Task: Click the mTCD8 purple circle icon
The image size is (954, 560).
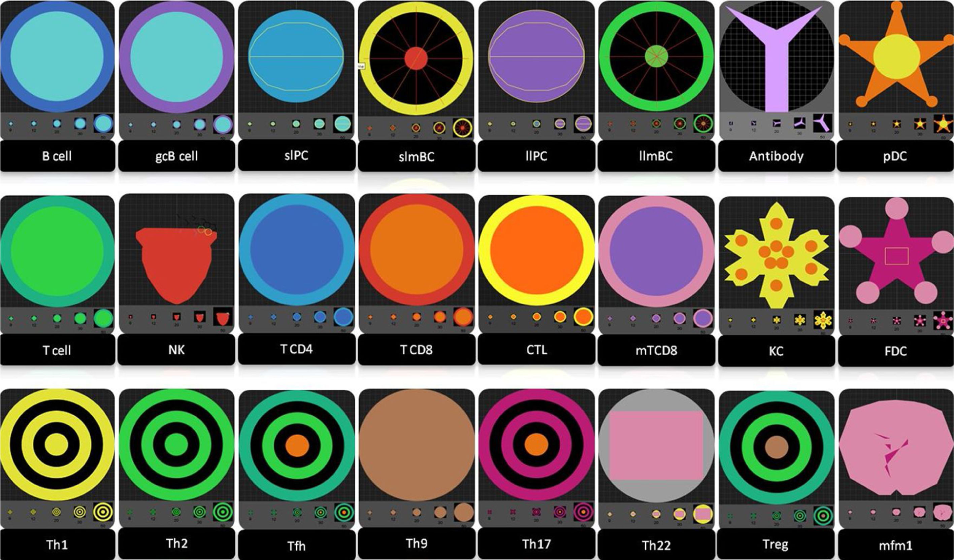Action: 656,251
